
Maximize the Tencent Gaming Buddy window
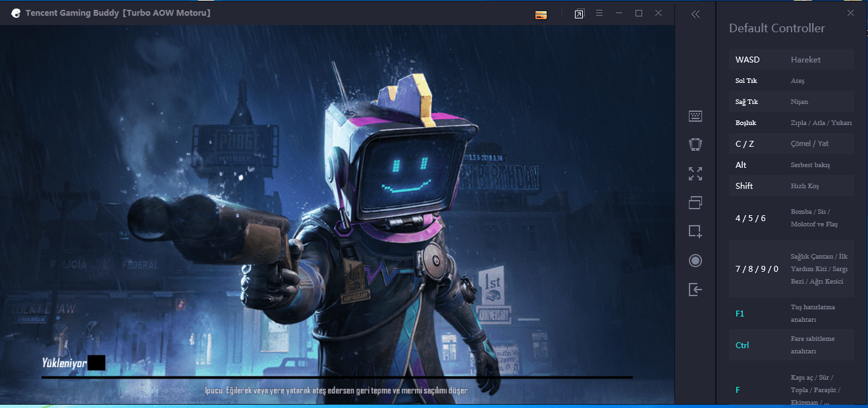tap(639, 13)
